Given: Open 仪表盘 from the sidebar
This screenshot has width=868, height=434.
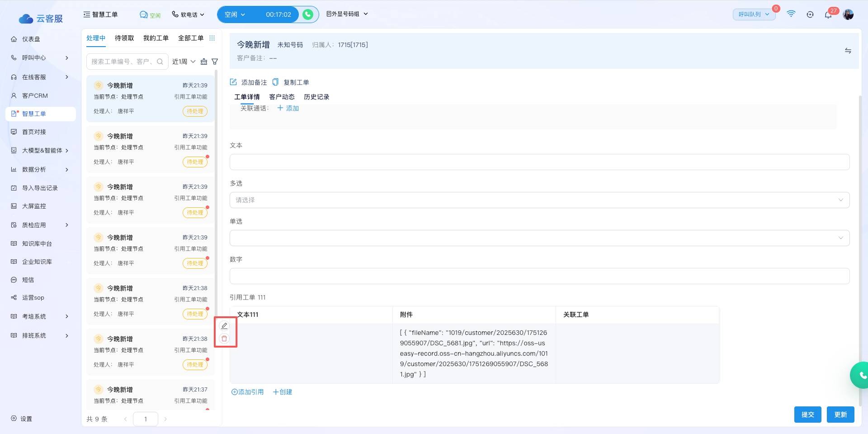Looking at the screenshot, I should pos(31,39).
